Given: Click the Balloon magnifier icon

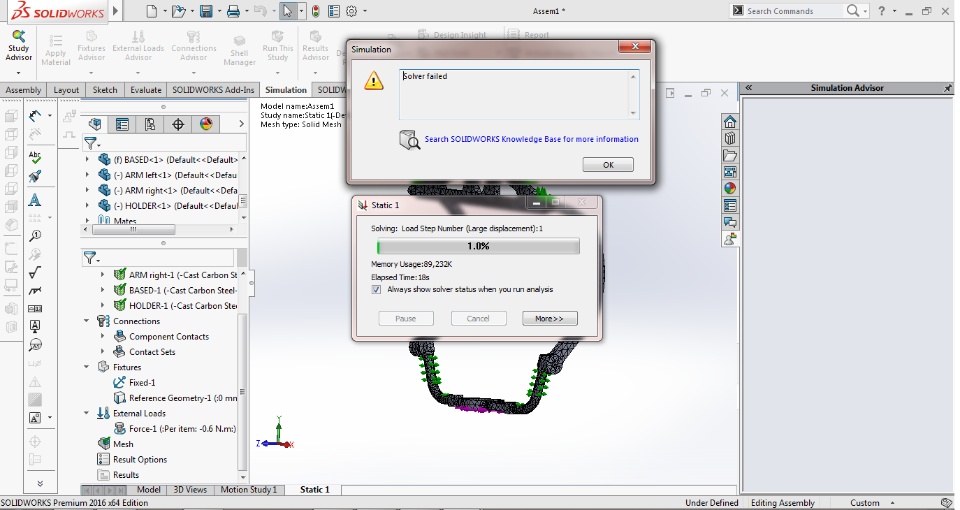Looking at the screenshot, I should click(x=35, y=236).
